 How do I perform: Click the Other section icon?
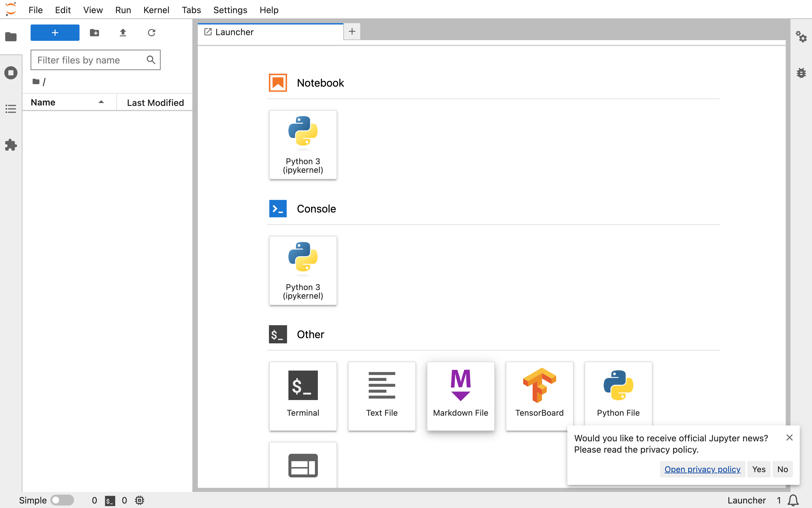click(278, 334)
